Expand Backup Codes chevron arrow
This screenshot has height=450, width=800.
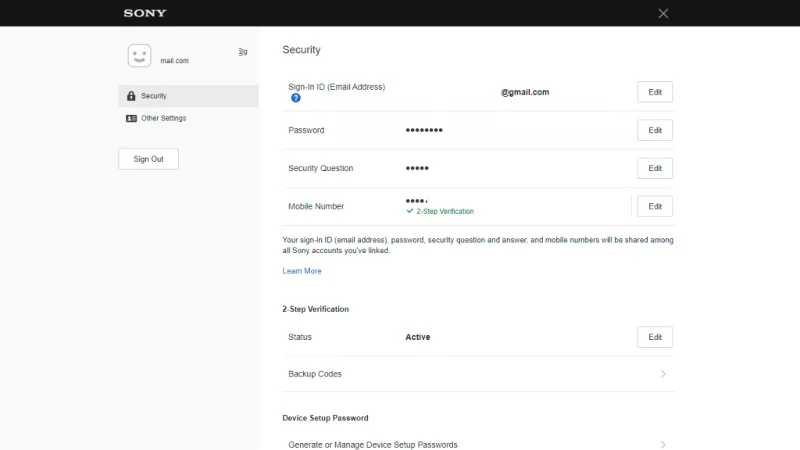click(x=663, y=374)
